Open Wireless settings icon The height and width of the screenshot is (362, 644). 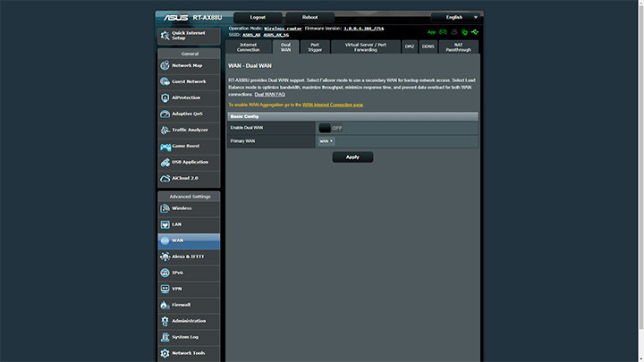[165, 208]
